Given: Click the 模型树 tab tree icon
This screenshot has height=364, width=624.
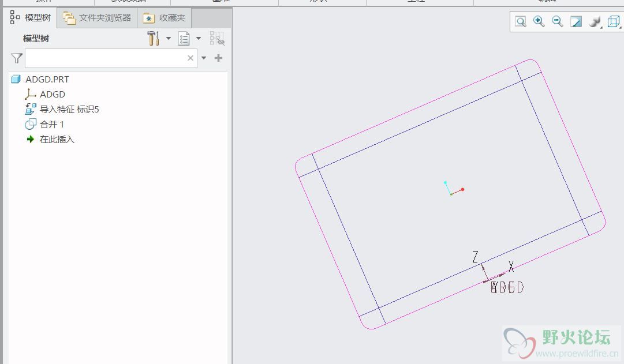Looking at the screenshot, I should tap(15, 17).
